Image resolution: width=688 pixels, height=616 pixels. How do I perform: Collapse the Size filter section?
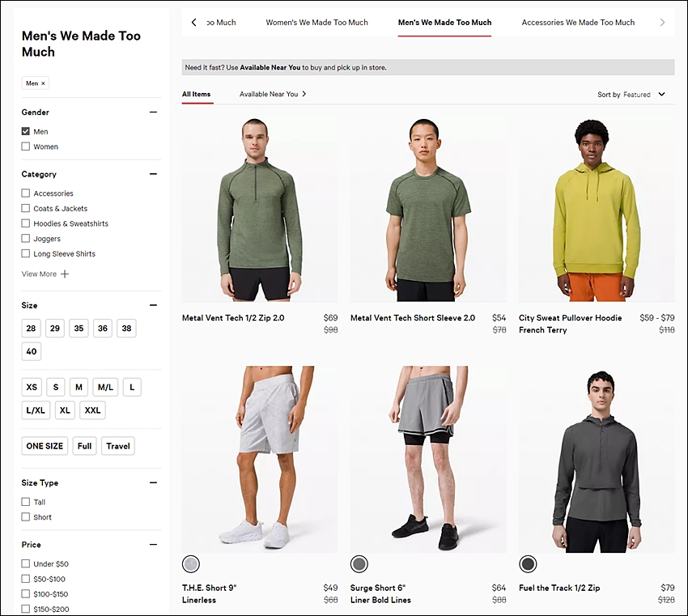click(x=153, y=305)
